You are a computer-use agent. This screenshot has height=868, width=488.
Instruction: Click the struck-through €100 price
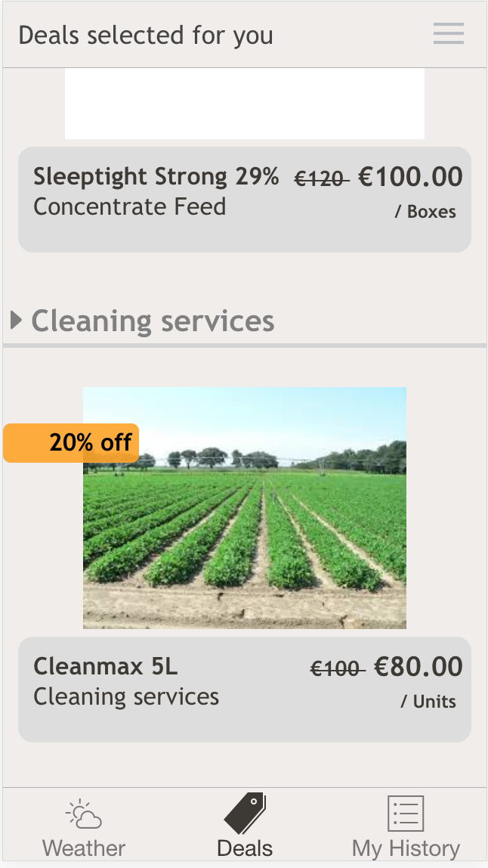coord(337,668)
